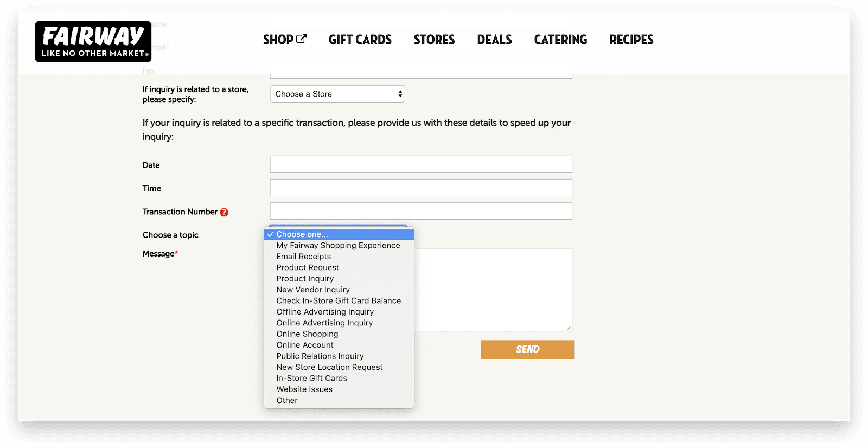The height and width of the screenshot is (448, 868).
Task: Open the STORES navigation item
Action: (x=435, y=40)
